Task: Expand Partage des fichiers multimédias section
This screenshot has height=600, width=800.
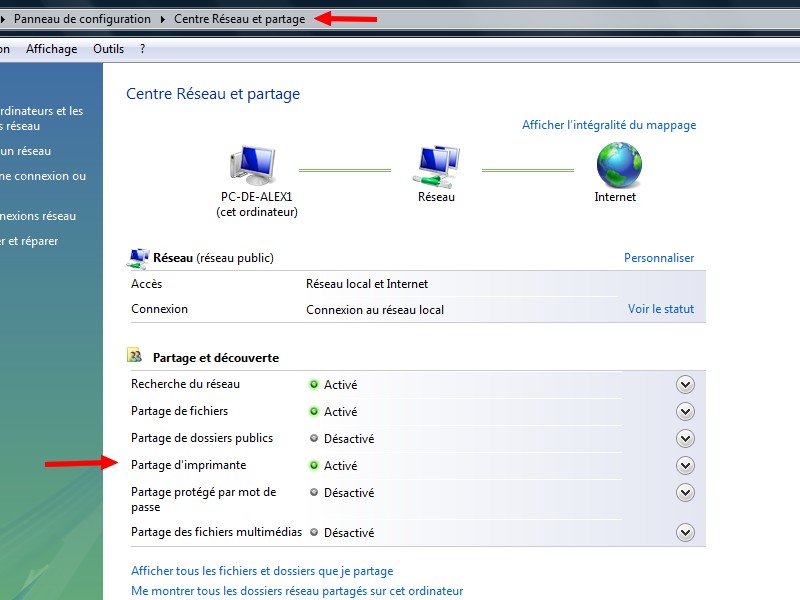Action: (685, 532)
